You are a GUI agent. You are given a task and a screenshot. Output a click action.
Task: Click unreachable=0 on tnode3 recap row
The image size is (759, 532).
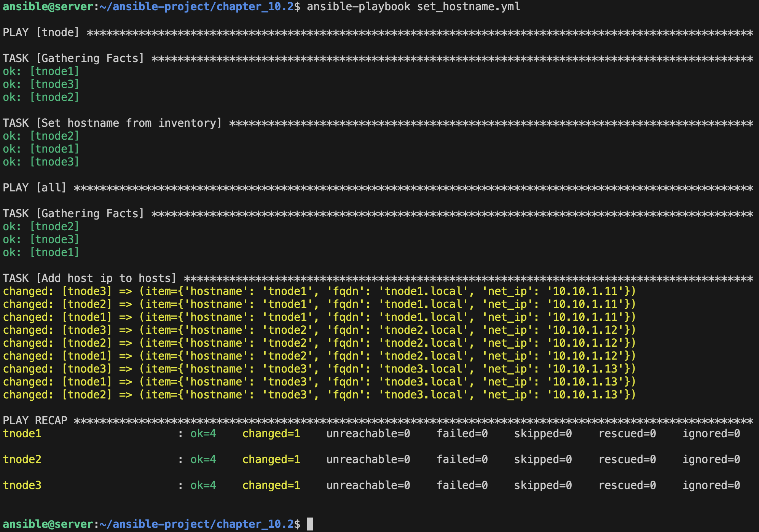pyautogui.click(x=368, y=485)
